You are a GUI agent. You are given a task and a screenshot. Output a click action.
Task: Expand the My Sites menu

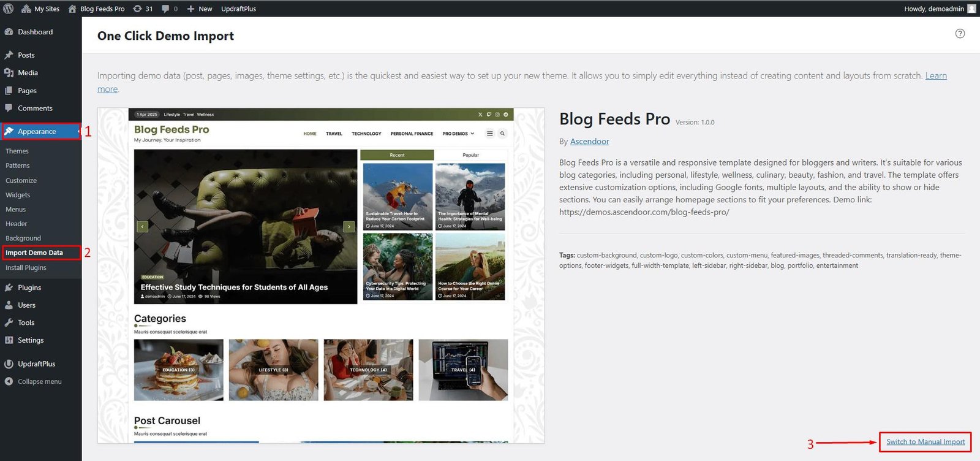(x=40, y=9)
